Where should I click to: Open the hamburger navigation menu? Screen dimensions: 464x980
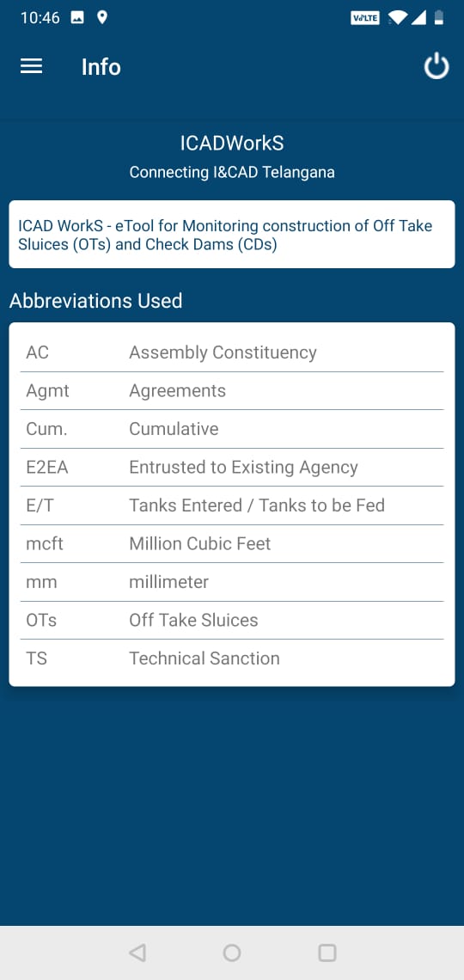click(31, 66)
